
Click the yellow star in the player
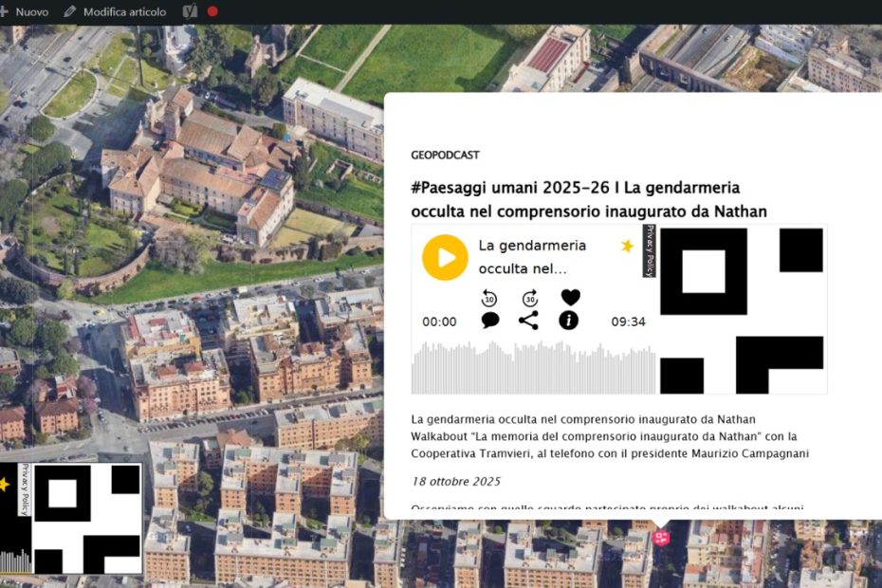point(627,246)
